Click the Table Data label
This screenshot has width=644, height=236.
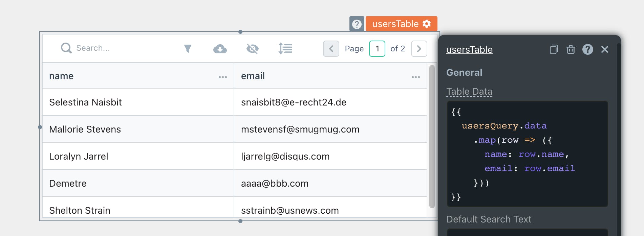pos(469,92)
